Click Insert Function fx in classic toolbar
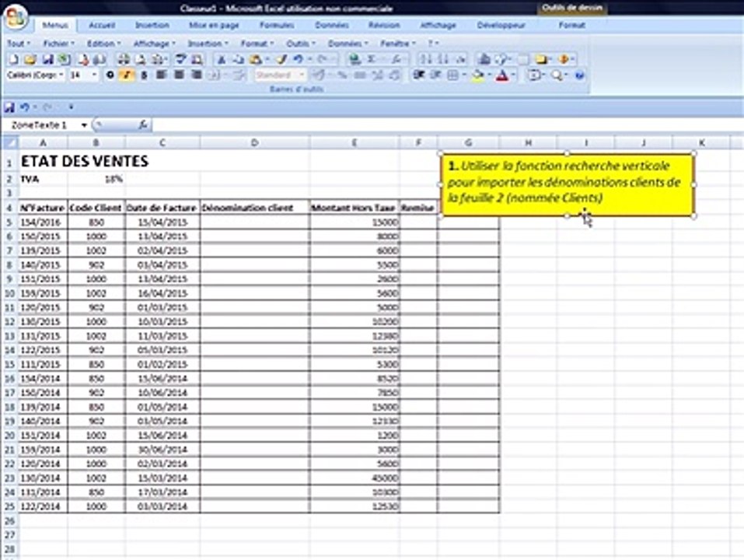This screenshot has width=744, height=560. click(396, 59)
